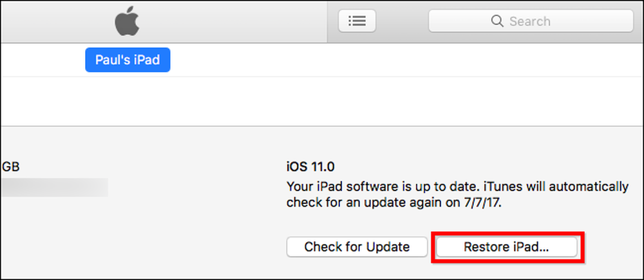Open the list view icon button
This screenshot has height=280, width=644.
357,21
